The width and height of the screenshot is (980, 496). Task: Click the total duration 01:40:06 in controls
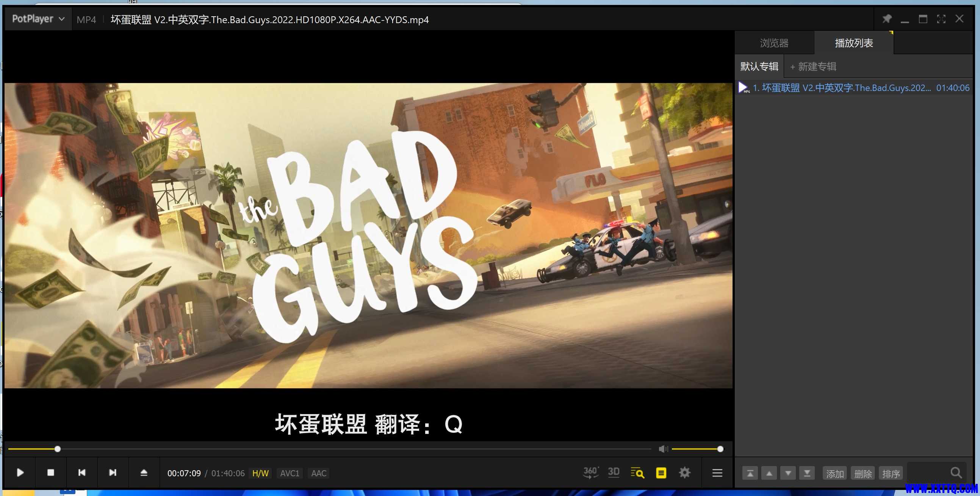click(228, 473)
